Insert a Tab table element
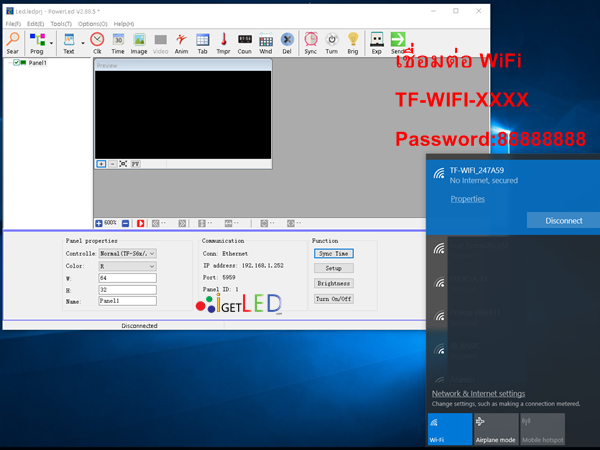This screenshot has width=600, height=450. pos(202,43)
